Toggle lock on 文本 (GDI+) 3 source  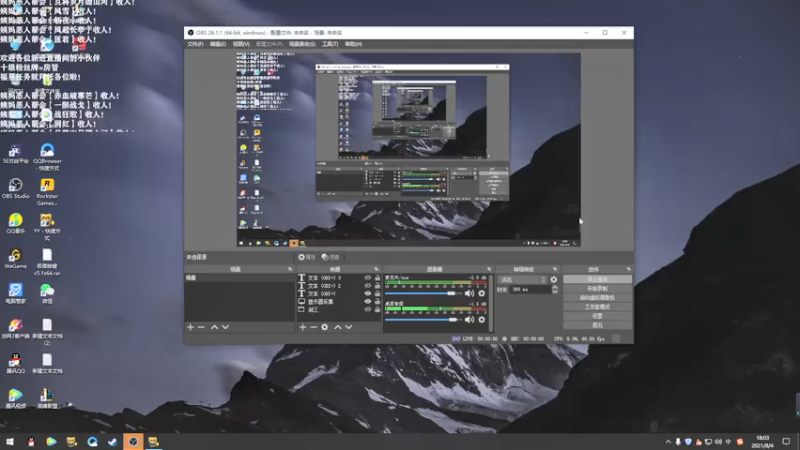pos(377,278)
